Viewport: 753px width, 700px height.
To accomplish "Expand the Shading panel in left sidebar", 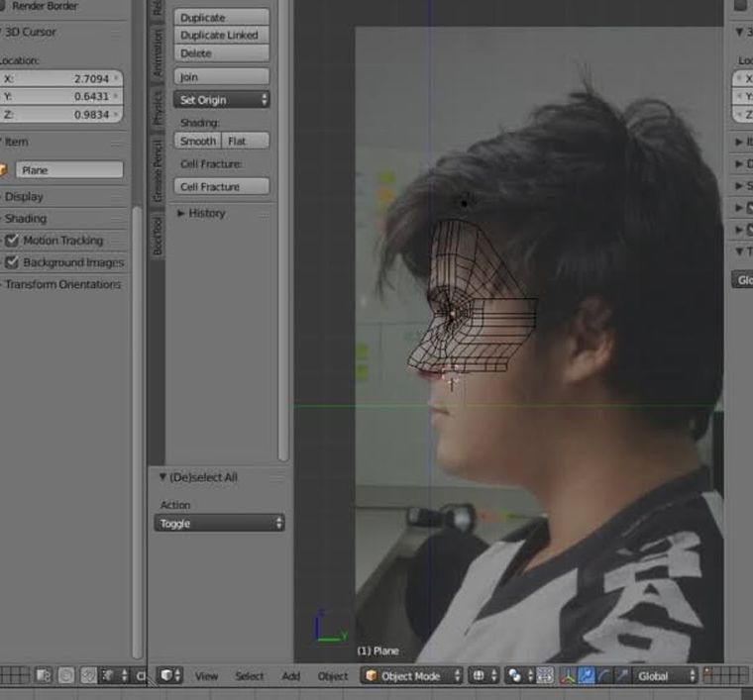I will coord(25,218).
